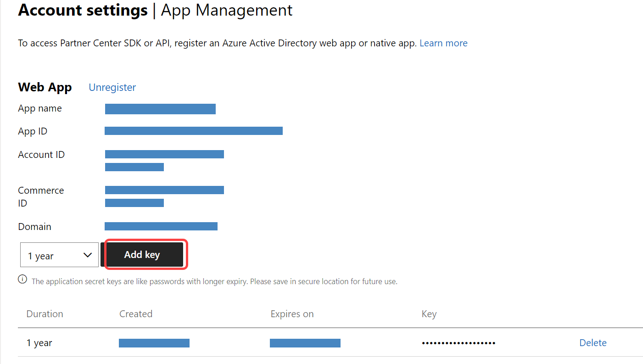Screen dimensions: 643x364
Task: Click the Created column header
Action: click(135, 314)
